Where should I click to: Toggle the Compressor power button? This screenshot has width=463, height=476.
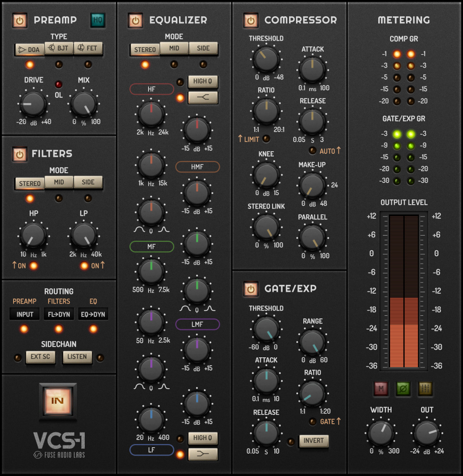(x=251, y=20)
